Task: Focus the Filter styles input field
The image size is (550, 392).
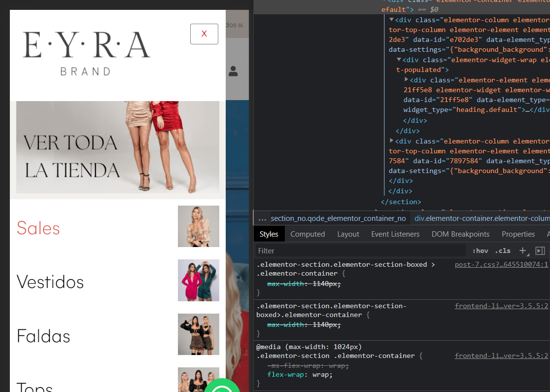Action: pyautogui.click(x=360, y=251)
